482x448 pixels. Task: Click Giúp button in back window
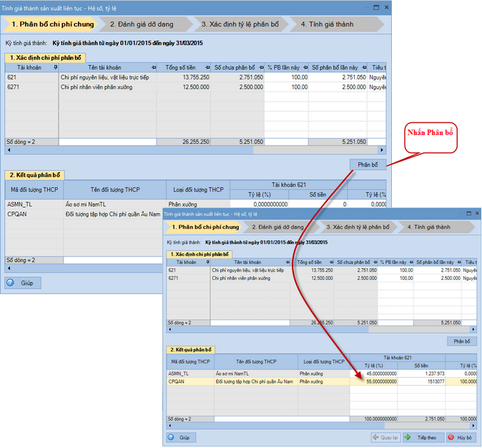(23, 283)
